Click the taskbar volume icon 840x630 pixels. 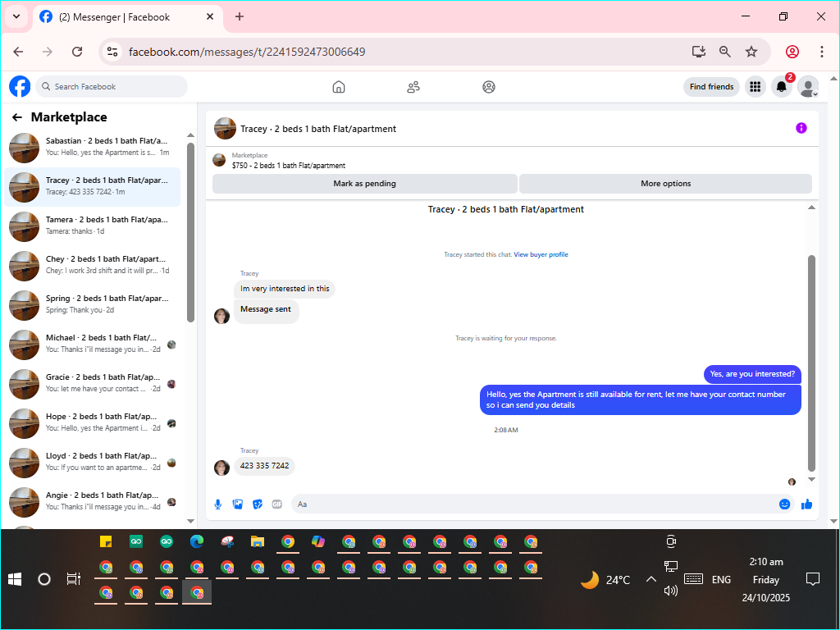tap(671, 591)
